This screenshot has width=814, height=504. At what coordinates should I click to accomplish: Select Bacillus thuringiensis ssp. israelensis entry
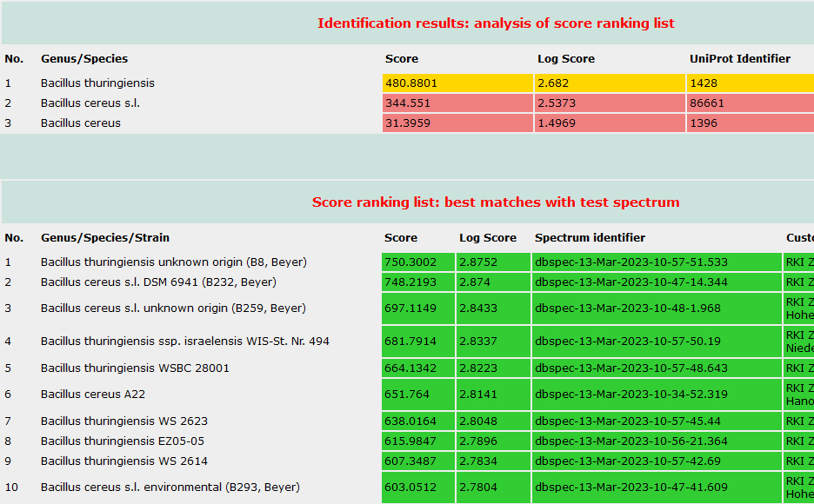point(185,342)
